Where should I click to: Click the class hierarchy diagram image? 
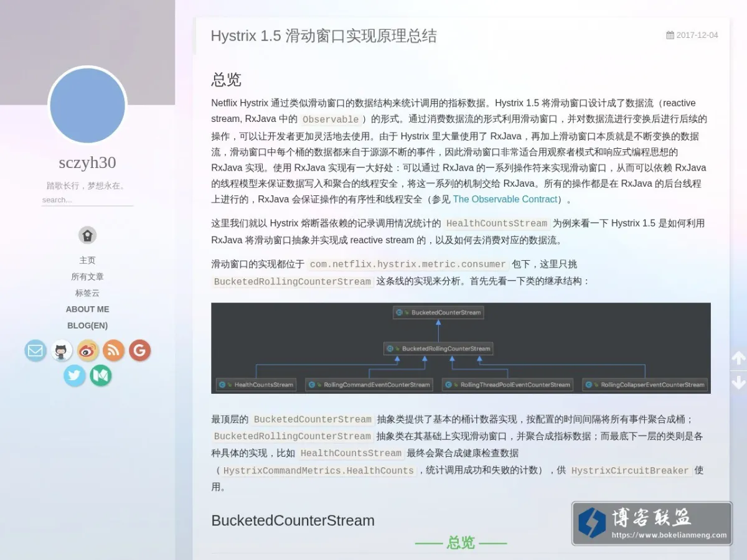461,348
